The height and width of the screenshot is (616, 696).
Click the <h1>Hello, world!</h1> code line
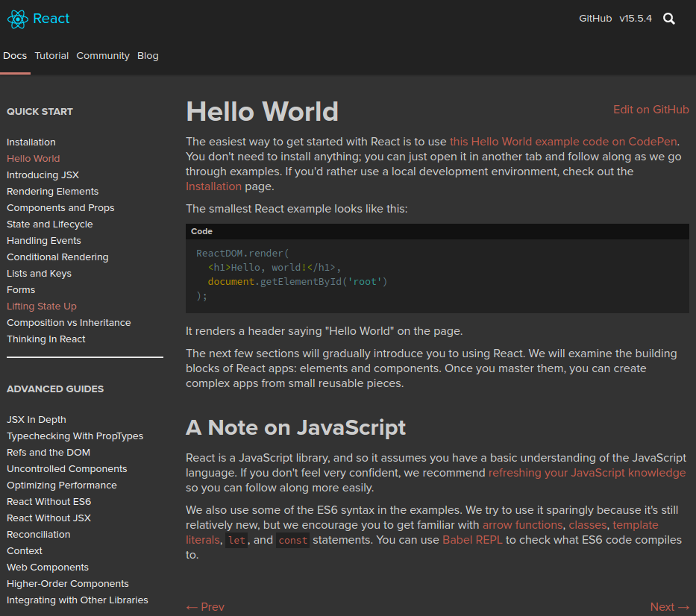[x=275, y=267]
